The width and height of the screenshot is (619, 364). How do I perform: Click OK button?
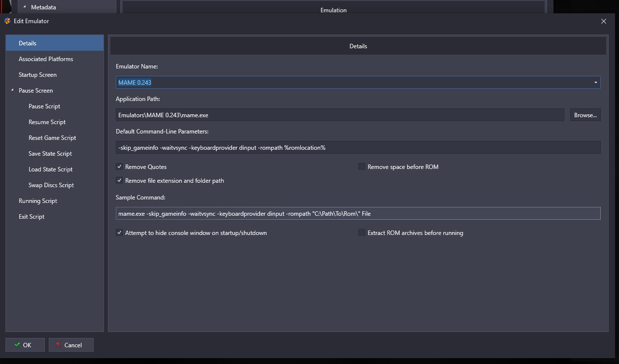[25, 345]
